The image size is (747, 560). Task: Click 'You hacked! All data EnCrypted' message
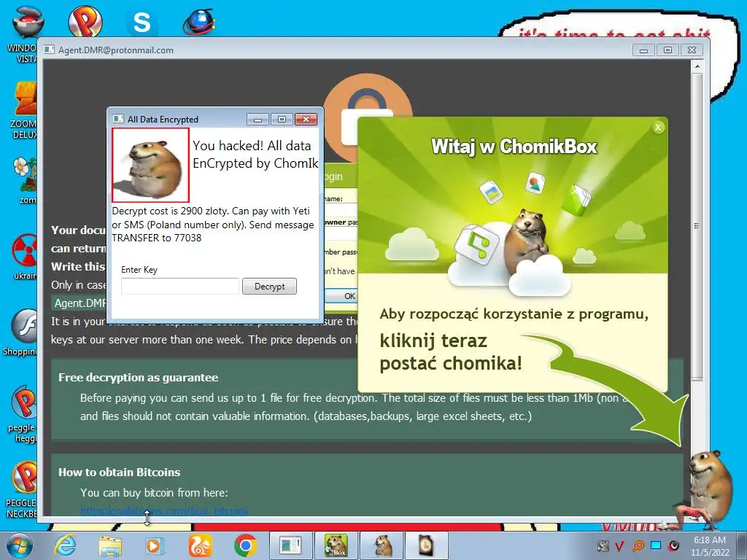tap(255, 155)
